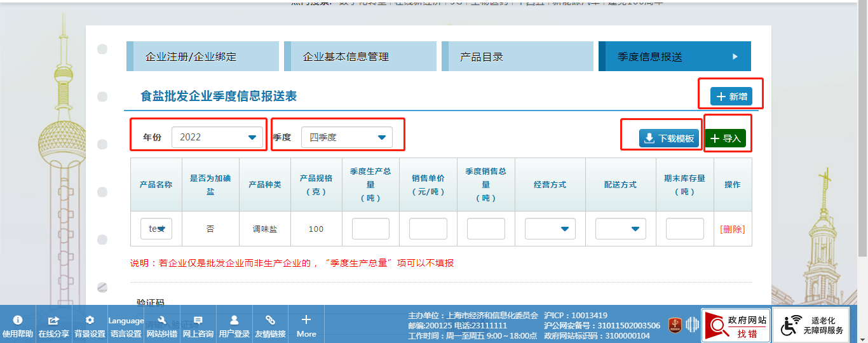Open 网上咨询 chat icon
The height and width of the screenshot is (343, 868).
click(x=198, y=321)
